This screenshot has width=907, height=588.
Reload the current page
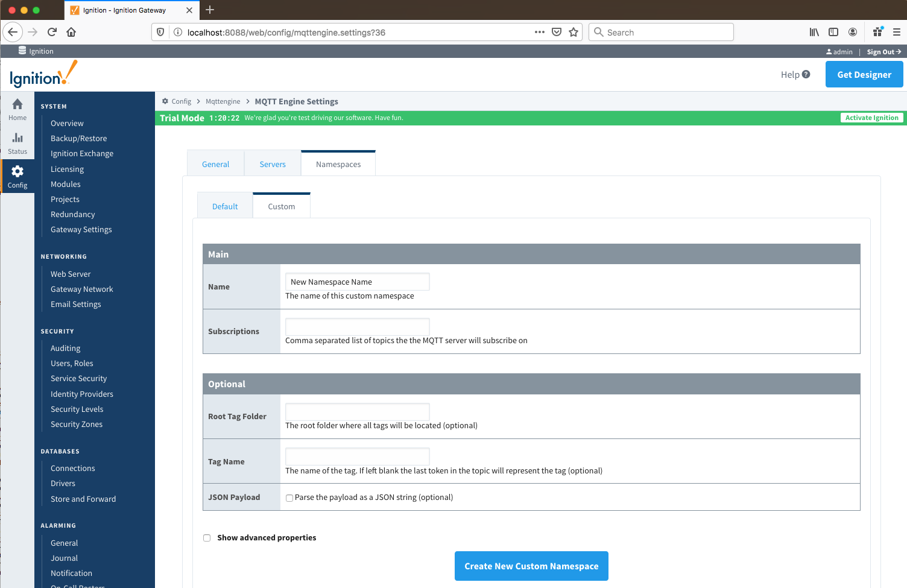tap(52, 32)
